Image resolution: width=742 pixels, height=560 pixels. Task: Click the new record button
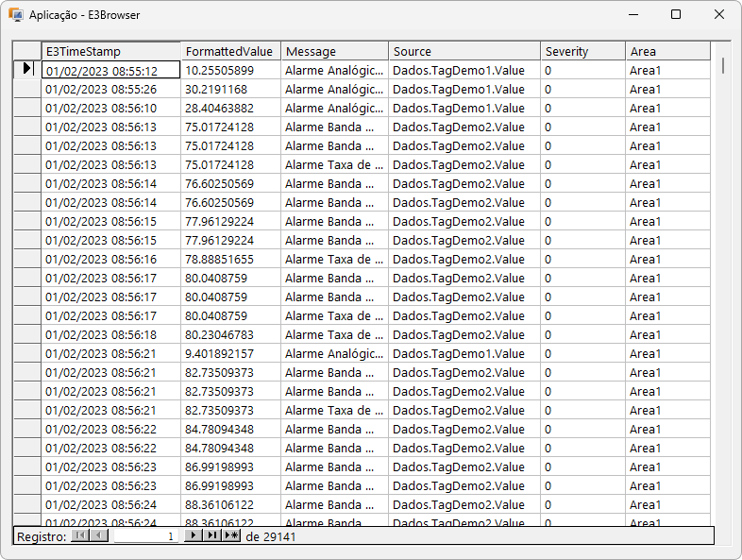click(231, 535)
